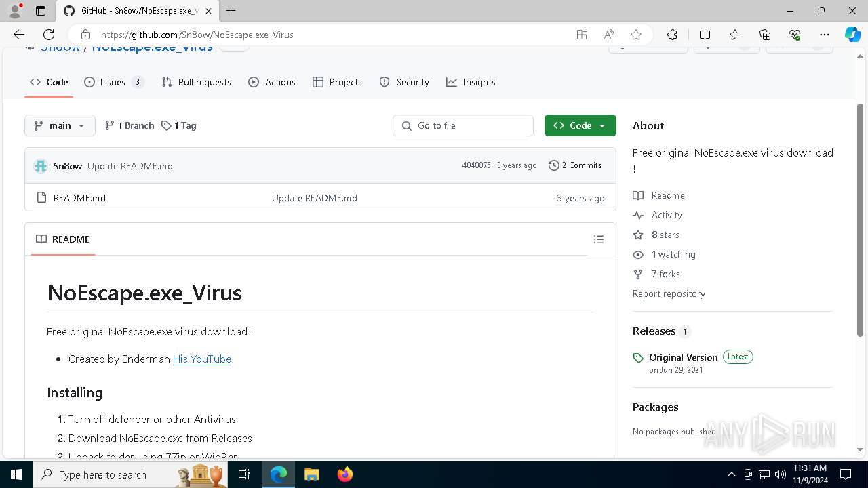Open notification center icon
The height and width of the screenshot is (488, 868).
point(846,474)
